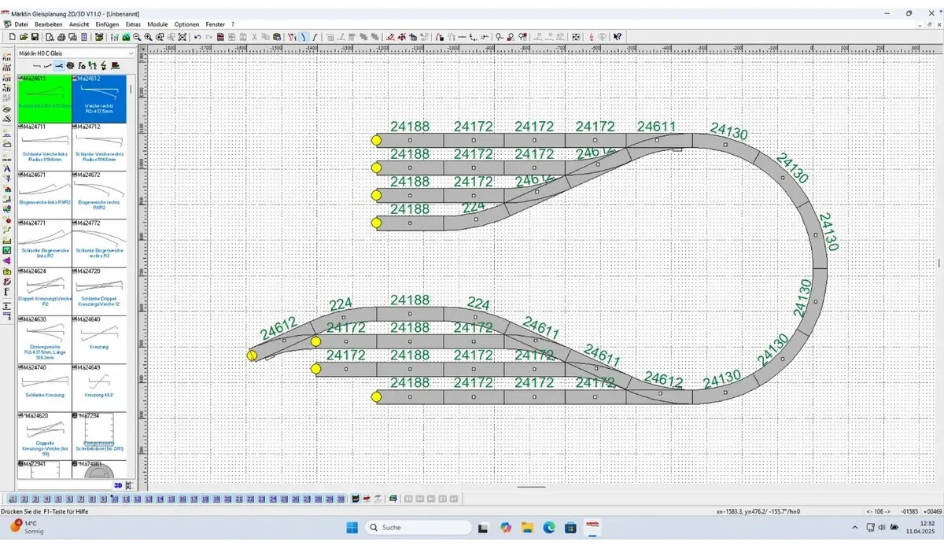Select the Ma24649 Kreuzung 48.6° thumbnail
944x560 pixels.
point(99,389)
